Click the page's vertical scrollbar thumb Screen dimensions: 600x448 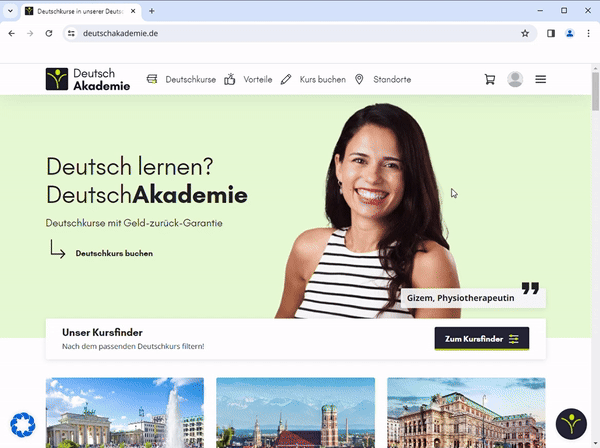[595, 91]
